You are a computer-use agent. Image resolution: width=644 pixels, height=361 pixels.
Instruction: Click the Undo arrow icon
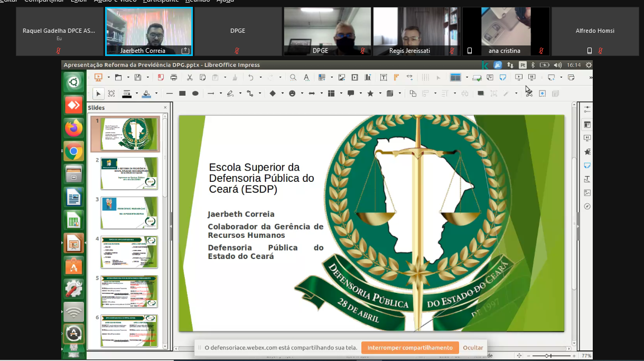click(x=251, y=78)
